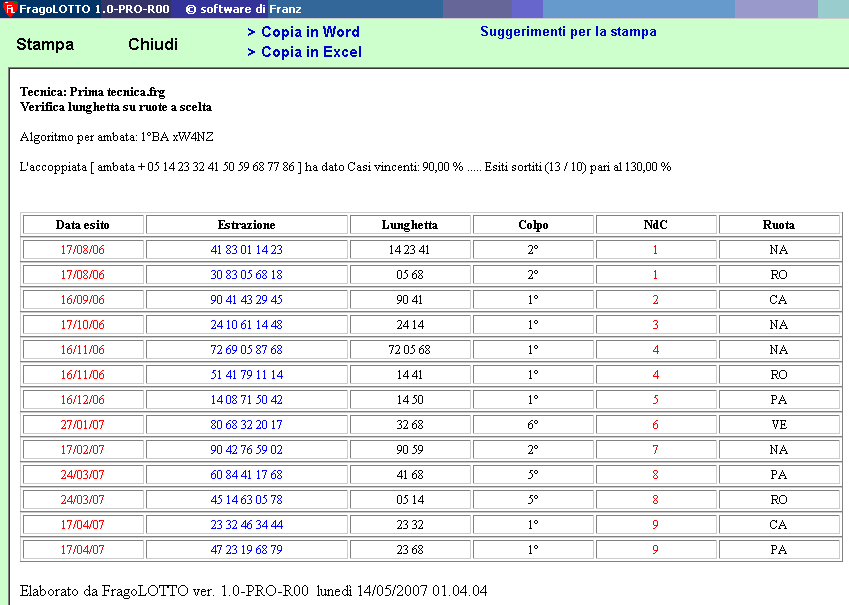Click extraction cell 41 83 01 14 23
The width and height of the screenshot is (849, 605).
coord(246,250)
